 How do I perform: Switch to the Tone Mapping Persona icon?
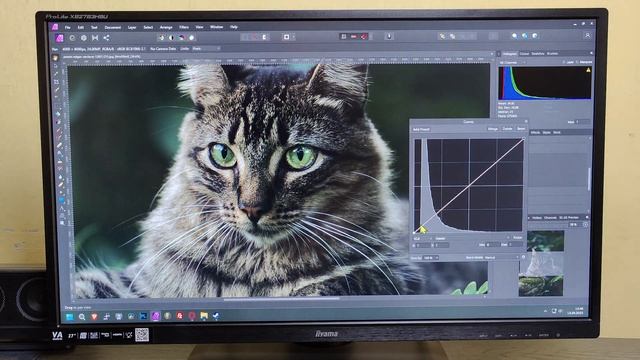pyautogui.click(x=95, y=38)
